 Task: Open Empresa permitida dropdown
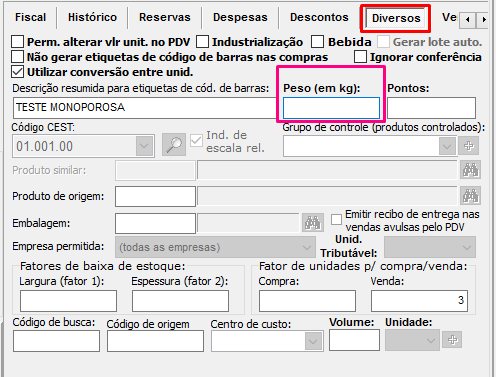pos(307,247)
